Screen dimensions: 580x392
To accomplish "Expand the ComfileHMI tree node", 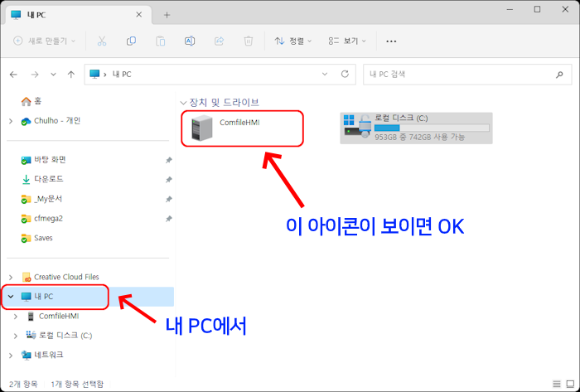I will pyautogui.click(x=17, y=316).
